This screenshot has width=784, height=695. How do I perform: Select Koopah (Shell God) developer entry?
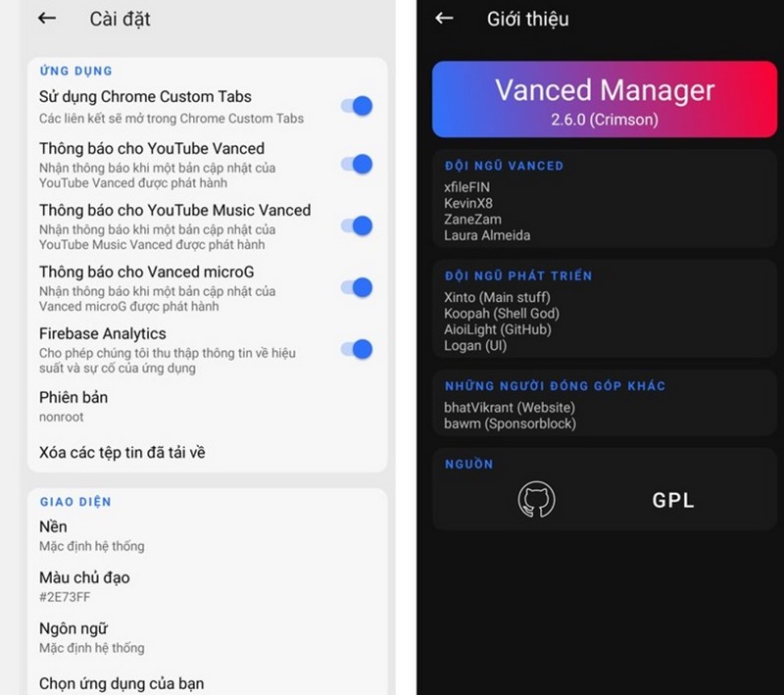point(502,314)
